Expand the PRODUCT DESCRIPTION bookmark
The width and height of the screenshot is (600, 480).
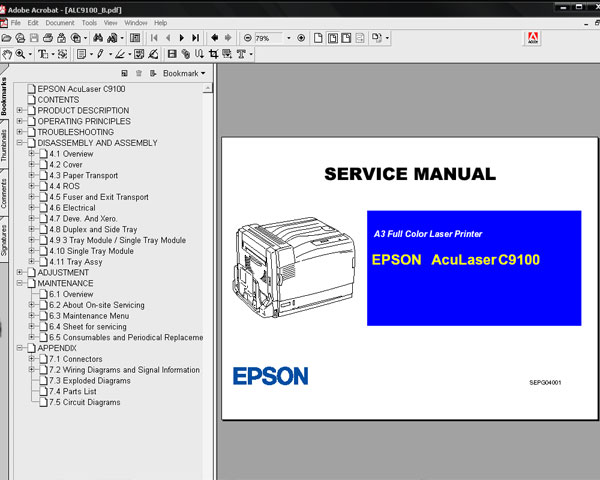point(20,110)
